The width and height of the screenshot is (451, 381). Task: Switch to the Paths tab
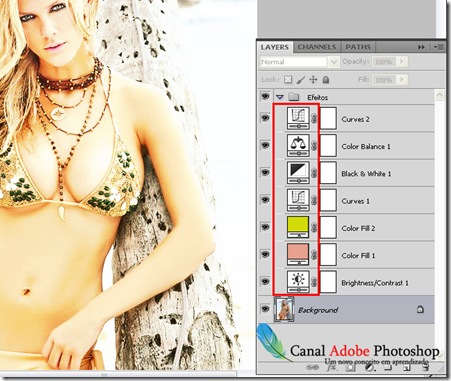tap(358, 47)
